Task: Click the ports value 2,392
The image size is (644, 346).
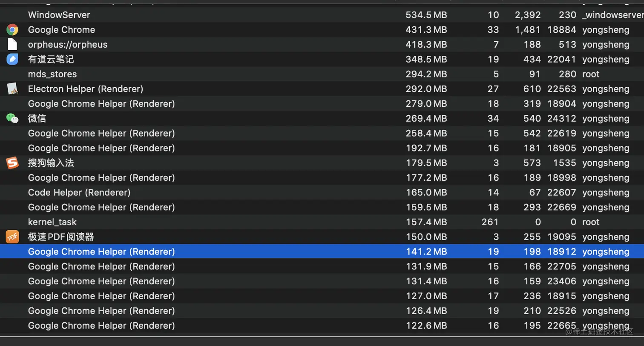Action: (x=528, y=15)
